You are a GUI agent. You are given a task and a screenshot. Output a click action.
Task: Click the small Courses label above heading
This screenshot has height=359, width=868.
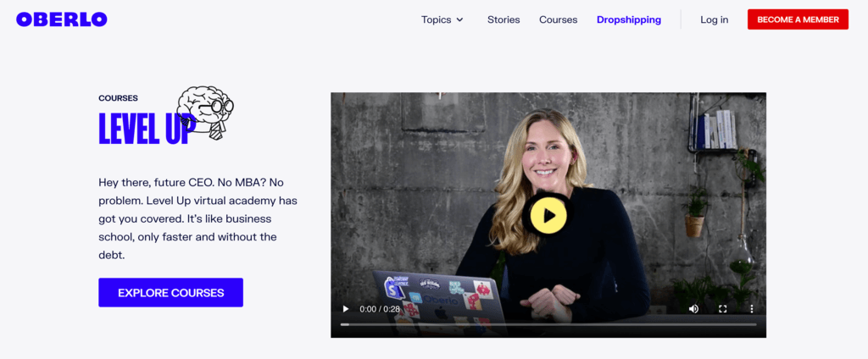coord(118,98)
